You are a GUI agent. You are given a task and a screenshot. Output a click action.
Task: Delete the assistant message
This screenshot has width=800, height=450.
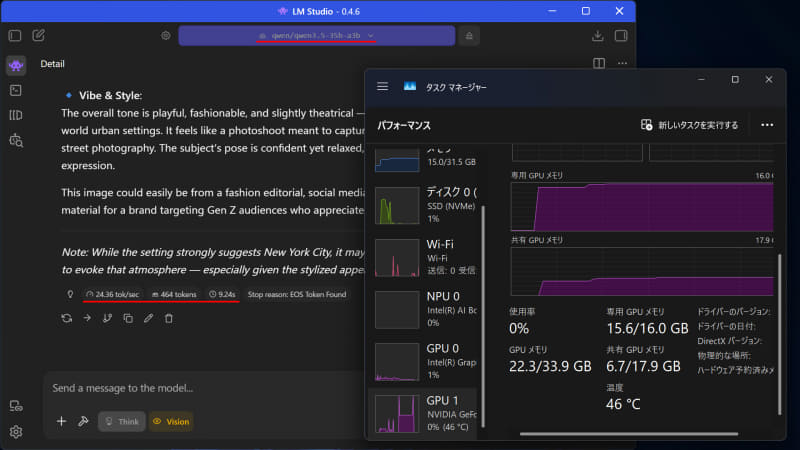click(x=169, y=318)
